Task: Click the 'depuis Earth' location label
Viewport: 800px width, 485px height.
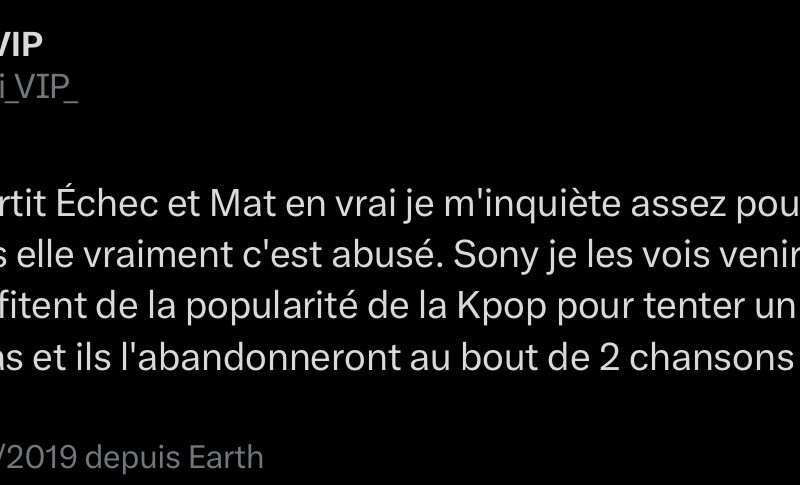Action: click(x=174, y=458)
